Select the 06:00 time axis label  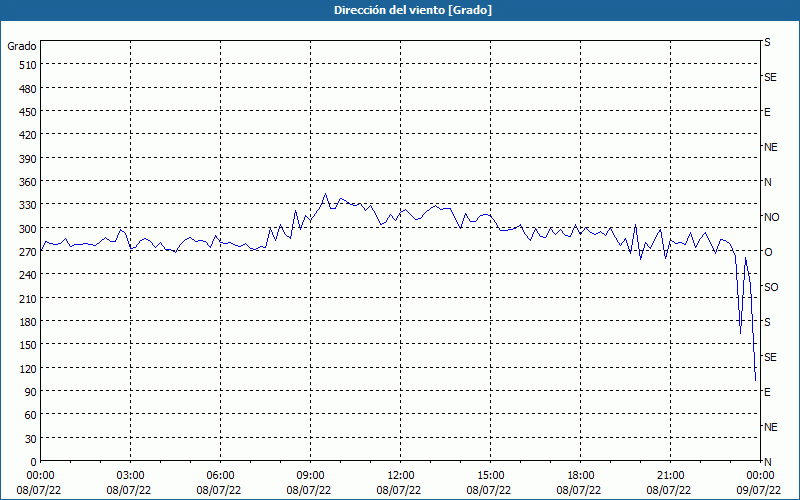click(220, 476)
